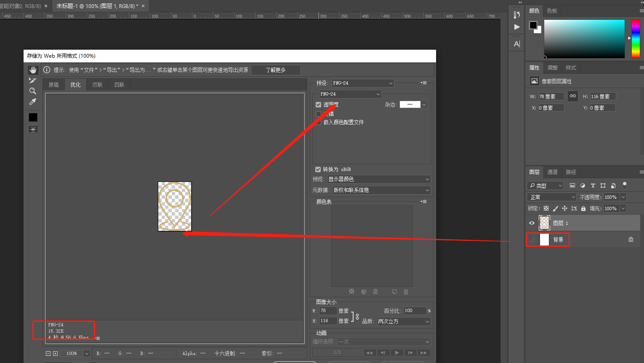
Task: Switch to the 双联 two-up tab
Action: [98, 85]
